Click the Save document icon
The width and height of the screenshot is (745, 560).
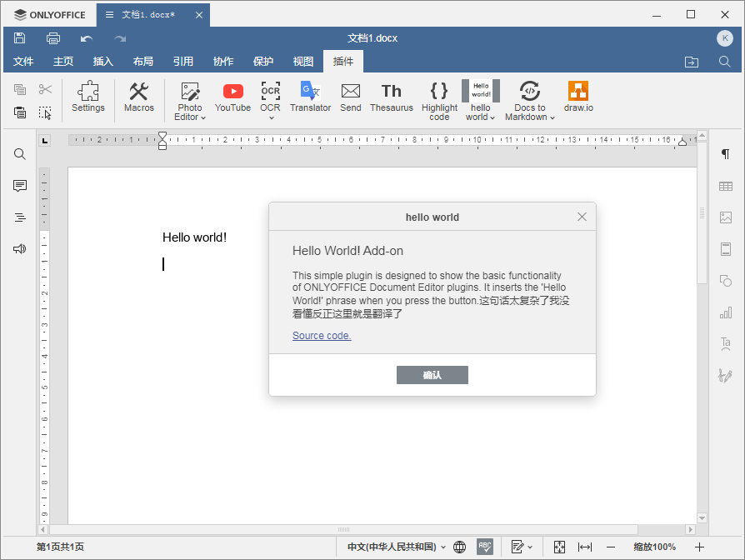[19, 38]
